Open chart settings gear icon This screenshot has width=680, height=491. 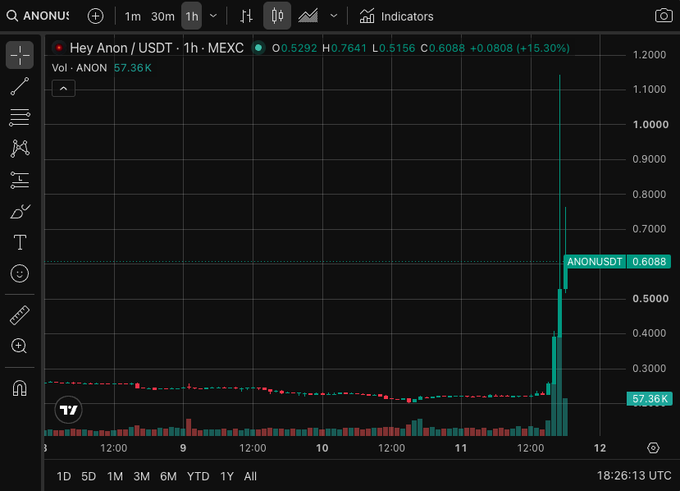[x=653, y=448]
